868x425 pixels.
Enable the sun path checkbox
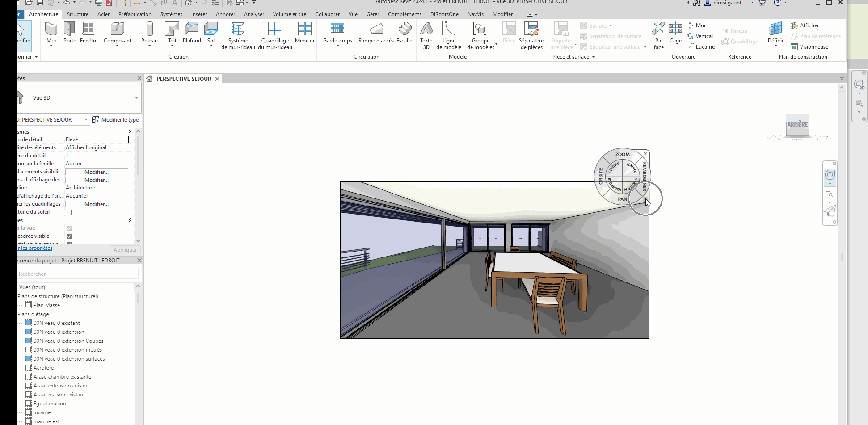click(69, 212)
